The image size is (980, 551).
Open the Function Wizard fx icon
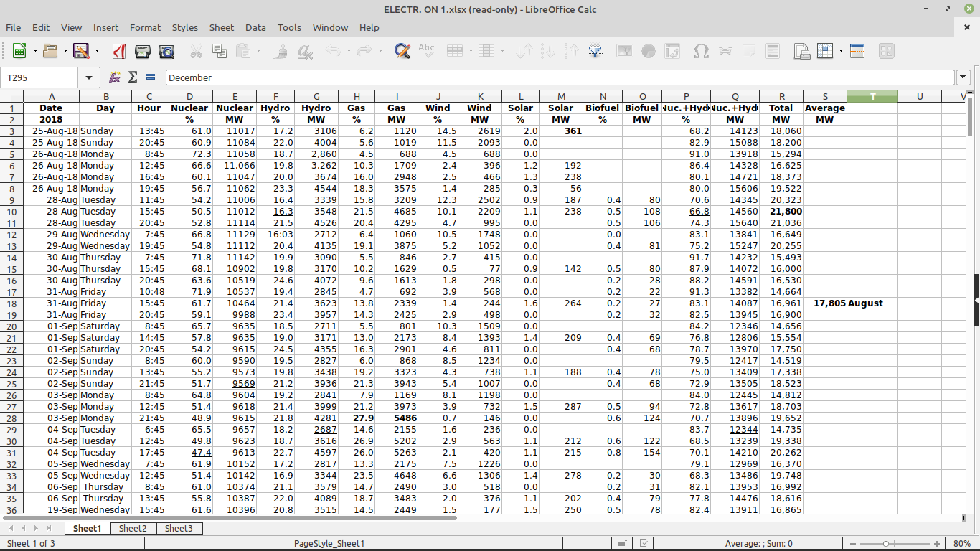(115, 77)
